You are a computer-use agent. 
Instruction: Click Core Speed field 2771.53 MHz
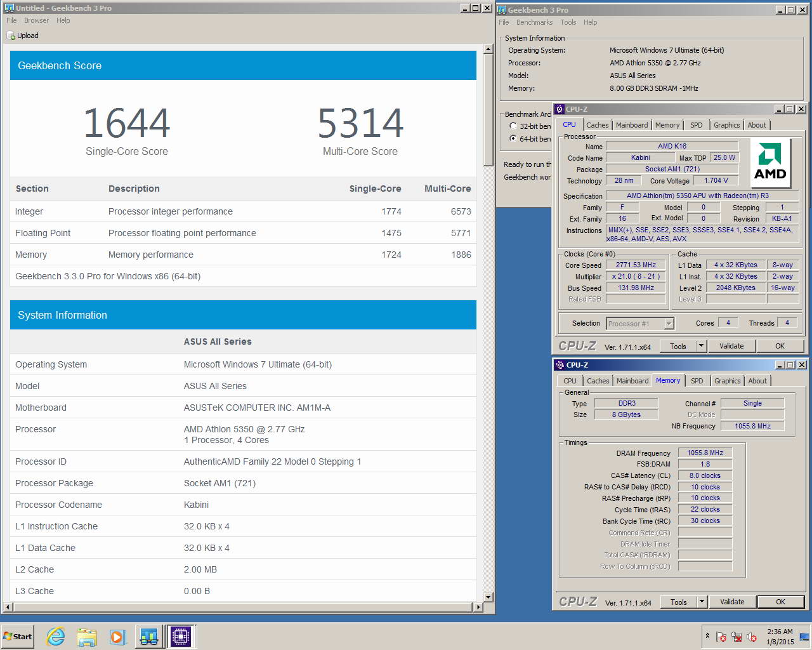tap(636, 265)
